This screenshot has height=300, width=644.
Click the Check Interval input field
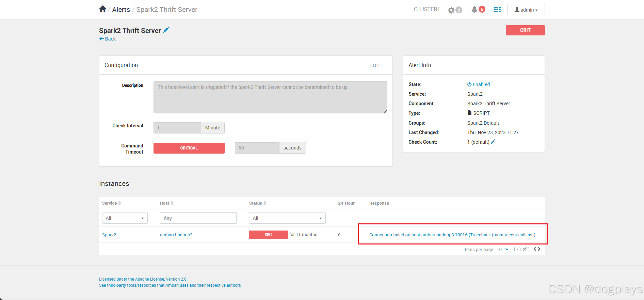click(177, 128)
